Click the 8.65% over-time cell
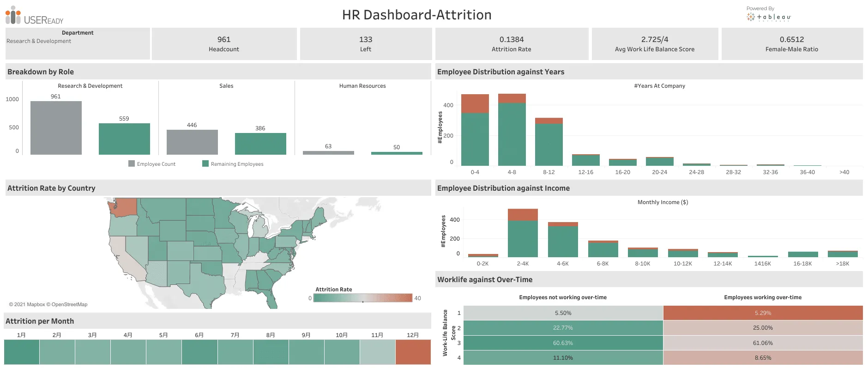868x368 pixels. (763, 358)
